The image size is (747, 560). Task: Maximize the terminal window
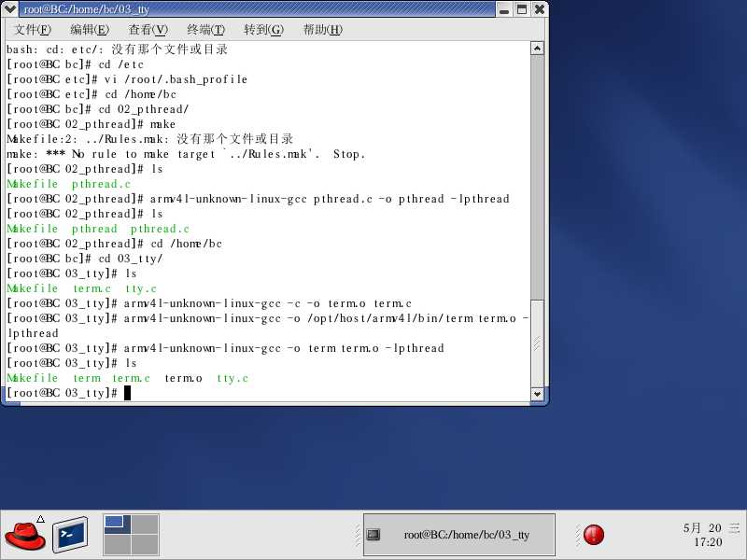coord(522,9)
